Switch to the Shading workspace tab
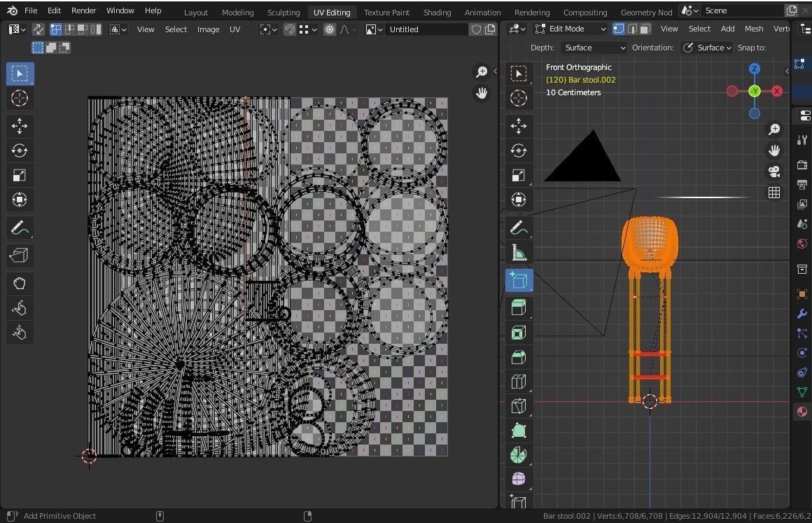Screen dimensions: 812x523 (437, 13)
